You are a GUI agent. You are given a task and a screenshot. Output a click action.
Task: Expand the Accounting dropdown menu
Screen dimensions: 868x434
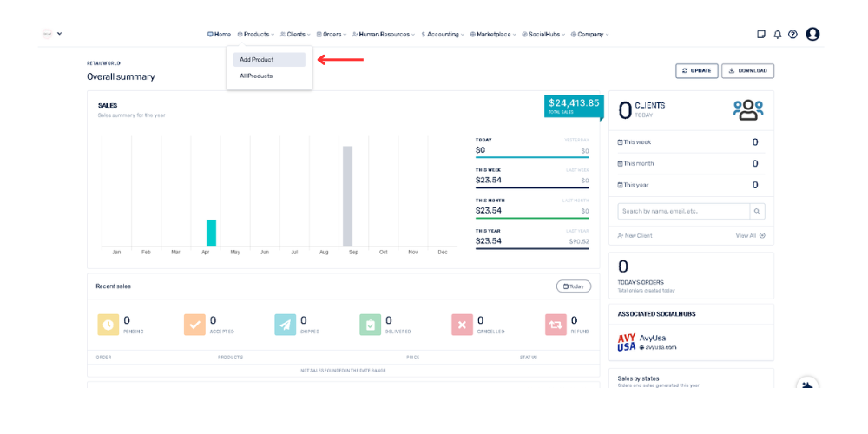[443, 35]
